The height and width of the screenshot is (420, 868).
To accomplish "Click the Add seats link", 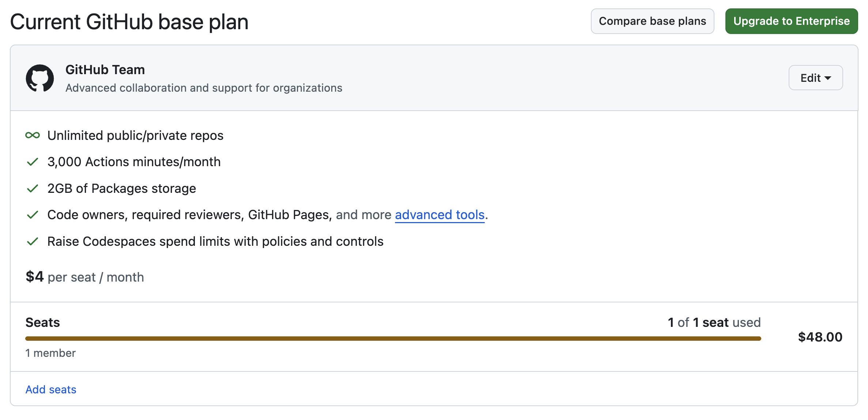I will 51,389.
